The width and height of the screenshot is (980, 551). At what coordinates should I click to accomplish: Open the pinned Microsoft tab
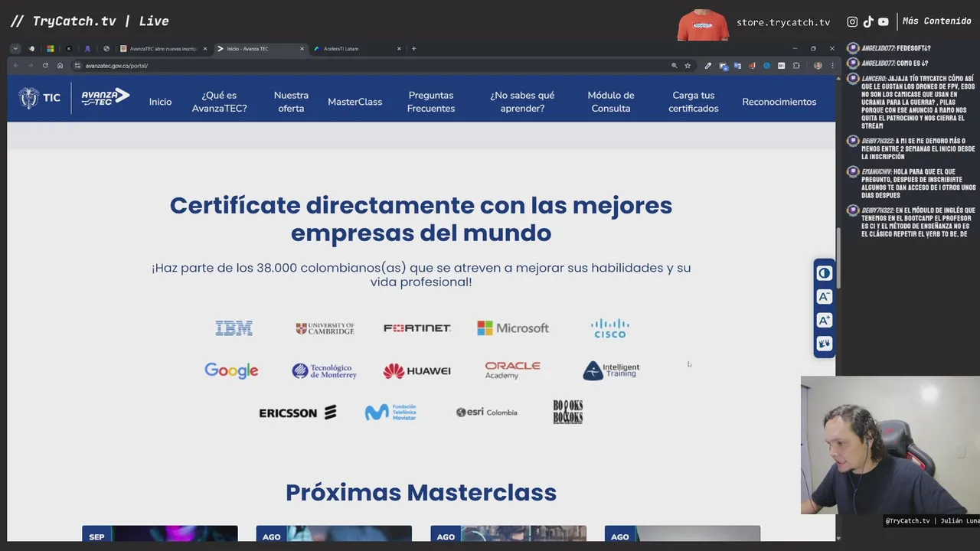point(50,48)
